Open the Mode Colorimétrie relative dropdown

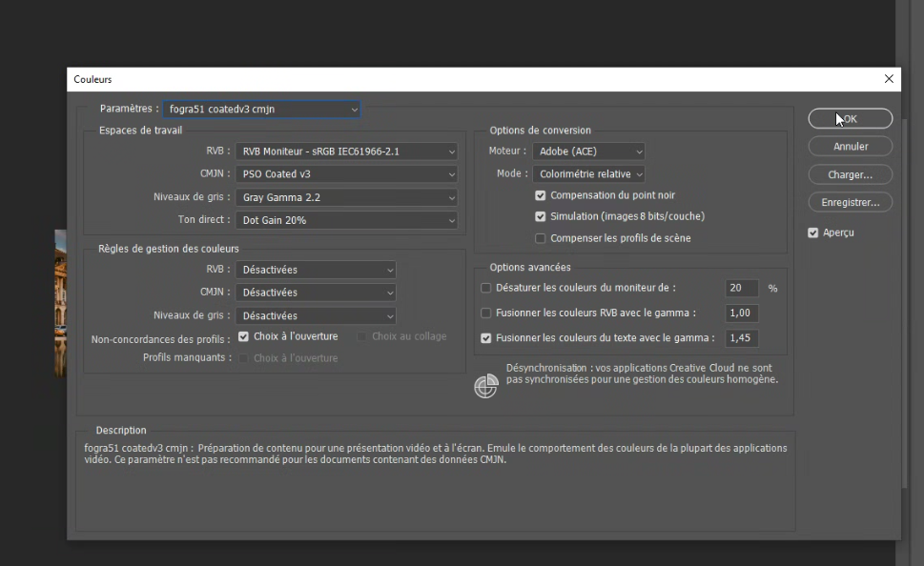coord(588,174)
